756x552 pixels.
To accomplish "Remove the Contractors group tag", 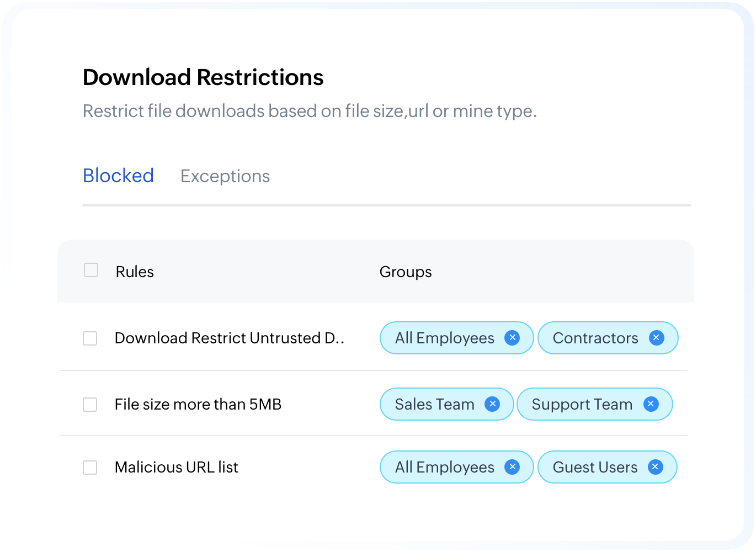I will [656, 338].
